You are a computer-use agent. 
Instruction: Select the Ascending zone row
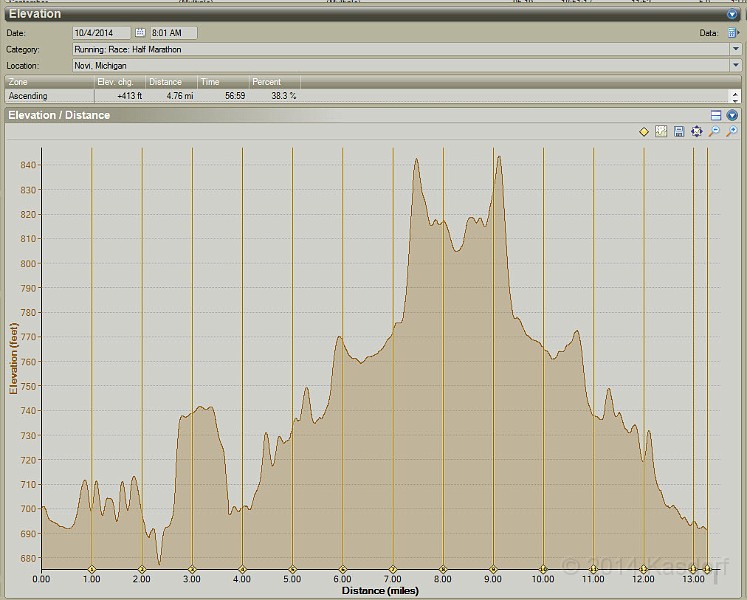[x=50, y=96]
